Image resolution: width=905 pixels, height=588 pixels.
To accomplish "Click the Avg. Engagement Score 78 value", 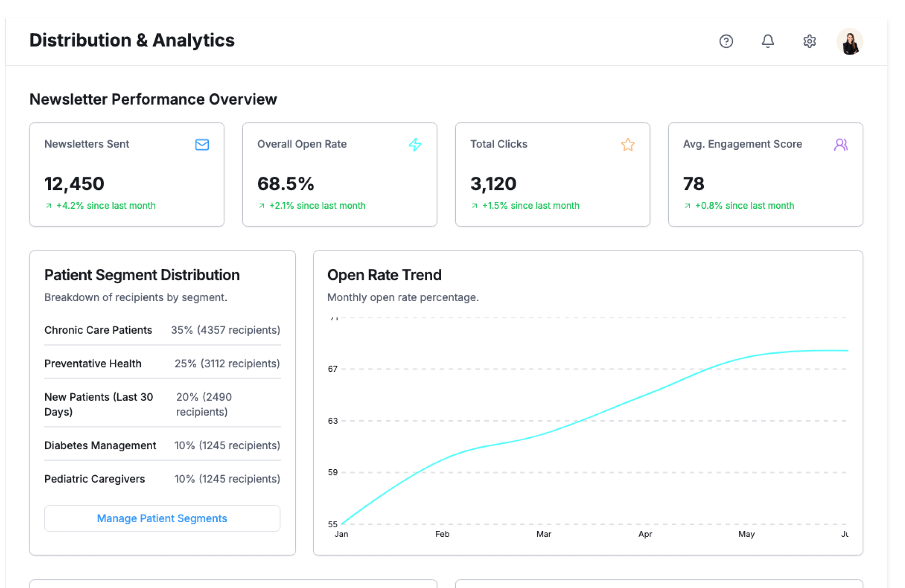I will click(693, 184).
